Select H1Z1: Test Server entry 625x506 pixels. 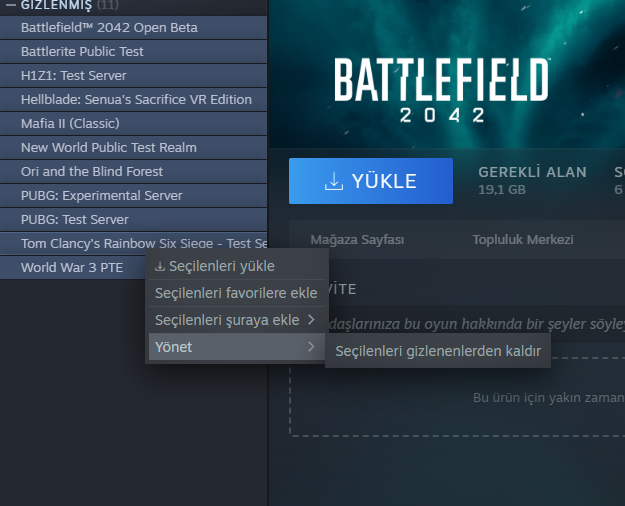click(x=133, y=75)
